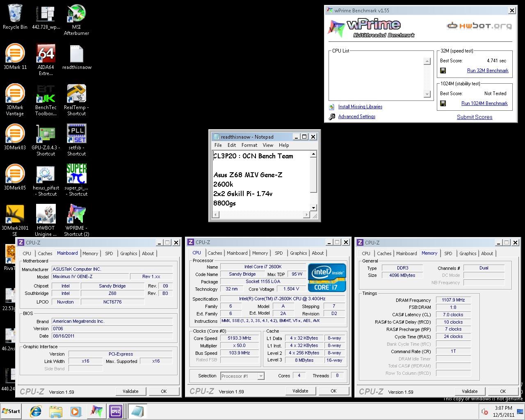This screenshot has width=525, height=420.
Task: Switch to the wPrime taskbar button
Action: pyautogui.click(x=96, y=411)
